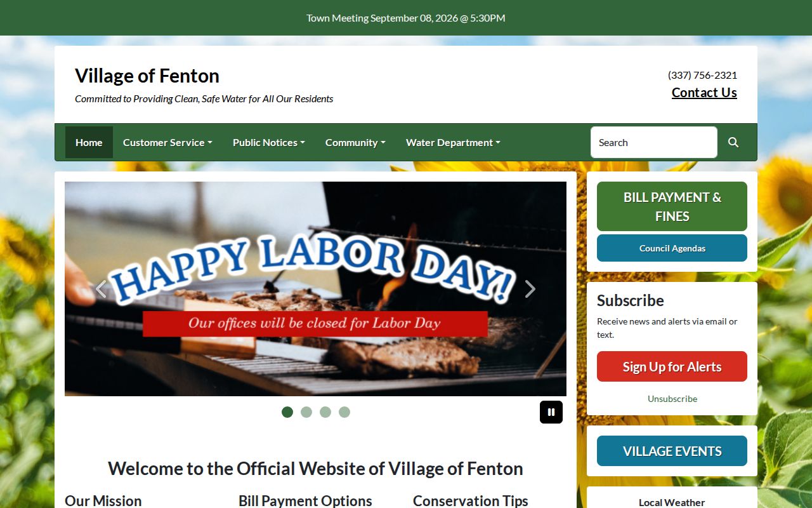
Task: Click Sign Up for Alerts
Action: 672,366
